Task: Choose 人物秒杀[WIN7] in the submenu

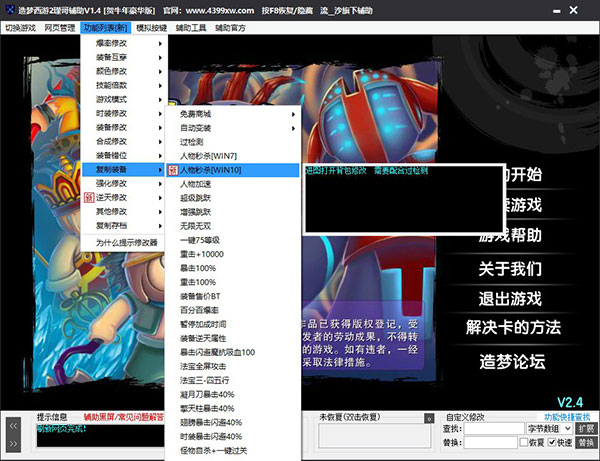Action: (x=233, y=156)
